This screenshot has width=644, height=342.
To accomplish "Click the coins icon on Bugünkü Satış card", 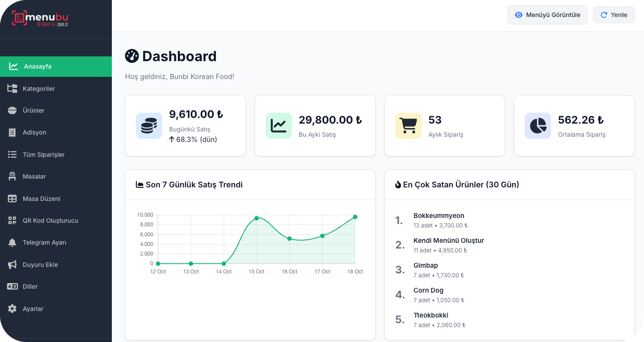I will pyautogui.click(x=149, y=126).
